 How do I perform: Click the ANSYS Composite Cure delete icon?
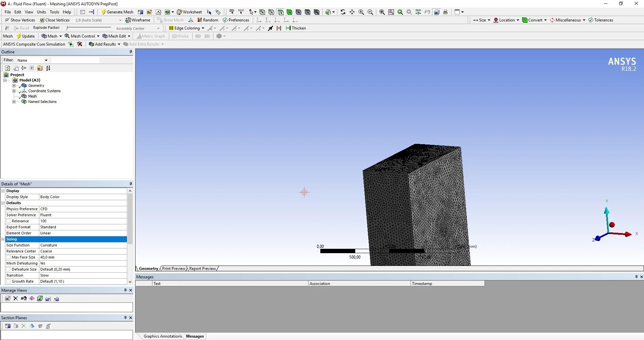coord(80,44)
